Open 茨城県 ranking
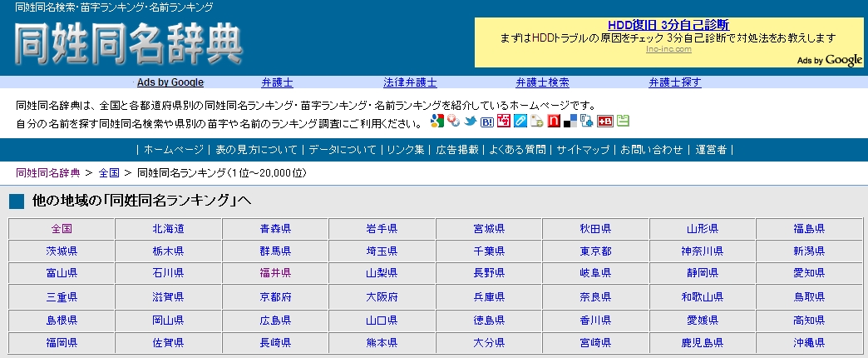Screen dimensions: 868x358 (x=62, y=251)
